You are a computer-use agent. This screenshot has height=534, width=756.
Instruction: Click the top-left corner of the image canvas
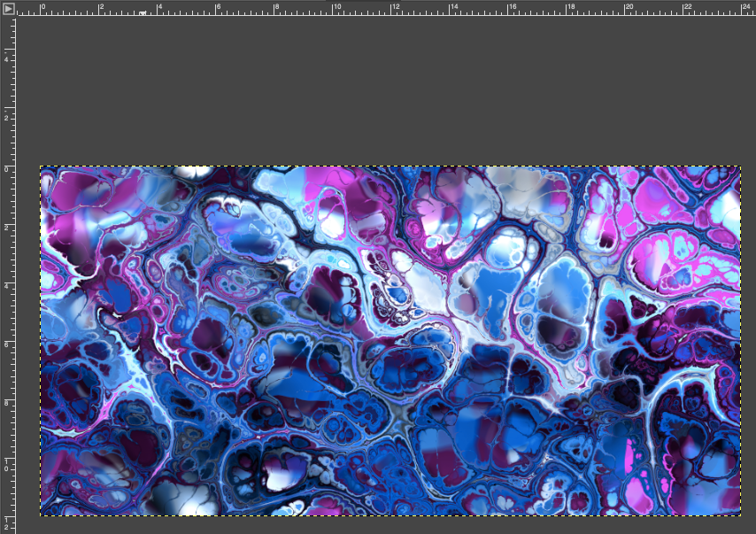coord(41,166)
